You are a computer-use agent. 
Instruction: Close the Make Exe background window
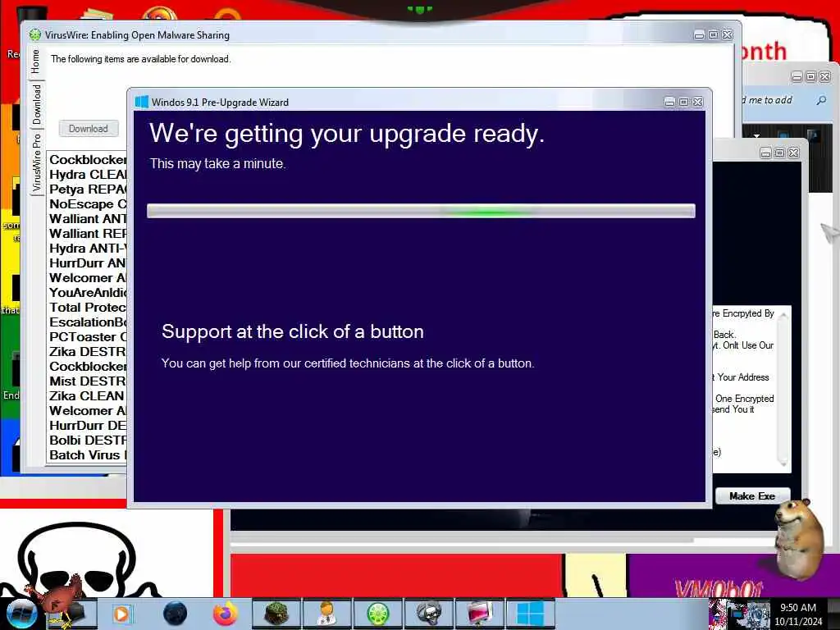(x=794, y=153)
